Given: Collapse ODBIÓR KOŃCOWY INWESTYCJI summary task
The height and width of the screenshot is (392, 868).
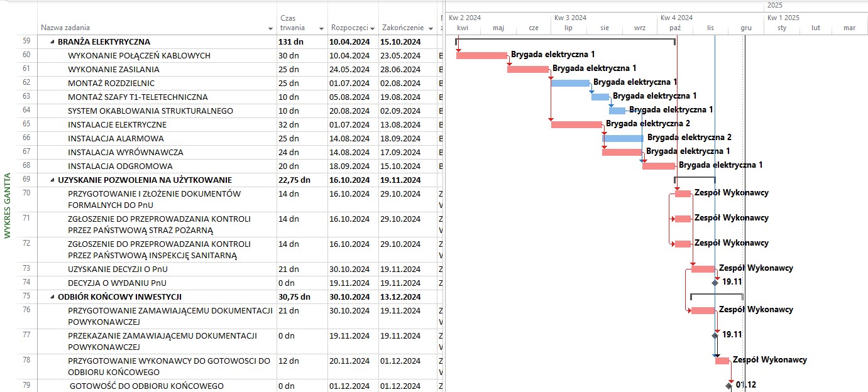Looking at the screenshot, I should click(52, 297).
